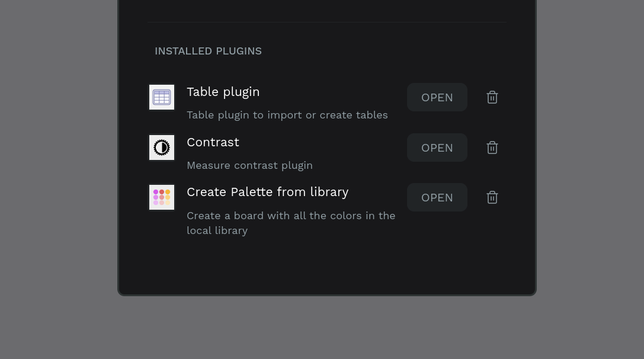Click the Create Palette color dots icon
This screenshot has width=644, height=359.
(162, 197)
